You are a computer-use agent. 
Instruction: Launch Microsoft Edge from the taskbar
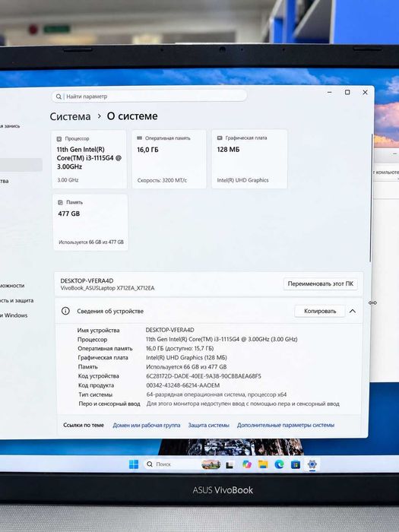pos(279,464)
